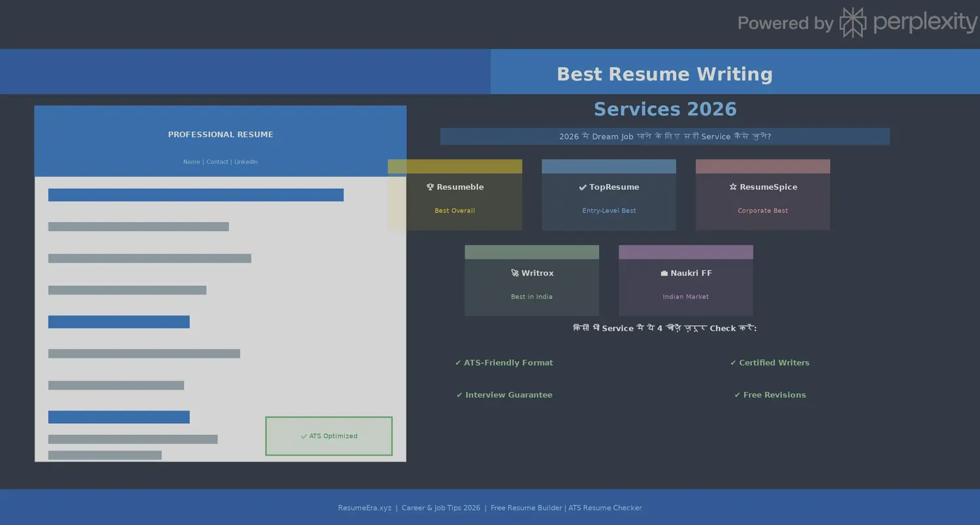Open the Free Resume Builder link

[525, 507]
